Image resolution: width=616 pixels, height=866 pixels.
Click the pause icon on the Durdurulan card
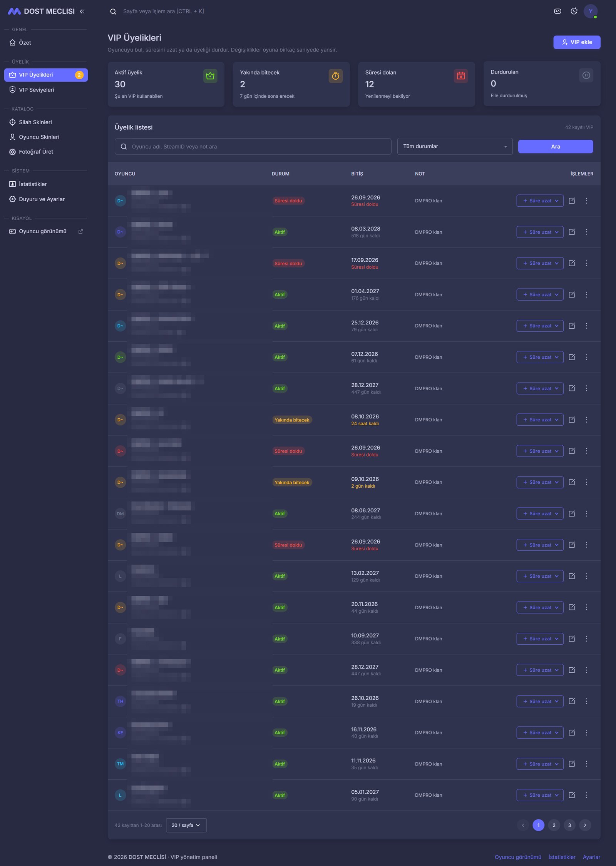tap(586, 75)
